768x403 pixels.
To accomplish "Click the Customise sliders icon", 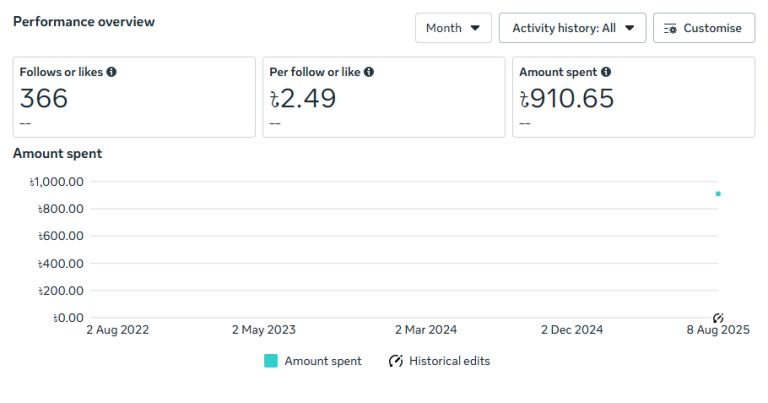I will pos(670,28).
